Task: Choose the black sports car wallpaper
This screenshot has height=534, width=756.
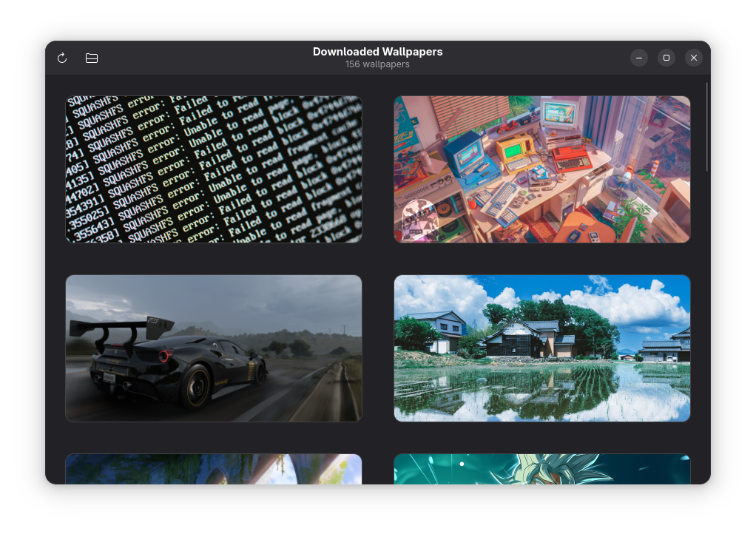Action: pos(214,348)
